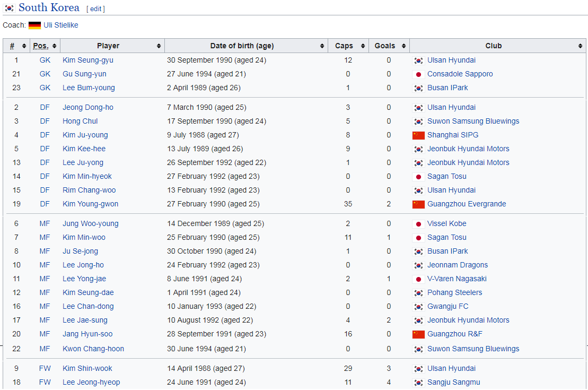Click the Japan flag beside Sagan Tosu in Kim Min-hyeok row
This screenshot has width=588, height=390.
tap(418, 177)
